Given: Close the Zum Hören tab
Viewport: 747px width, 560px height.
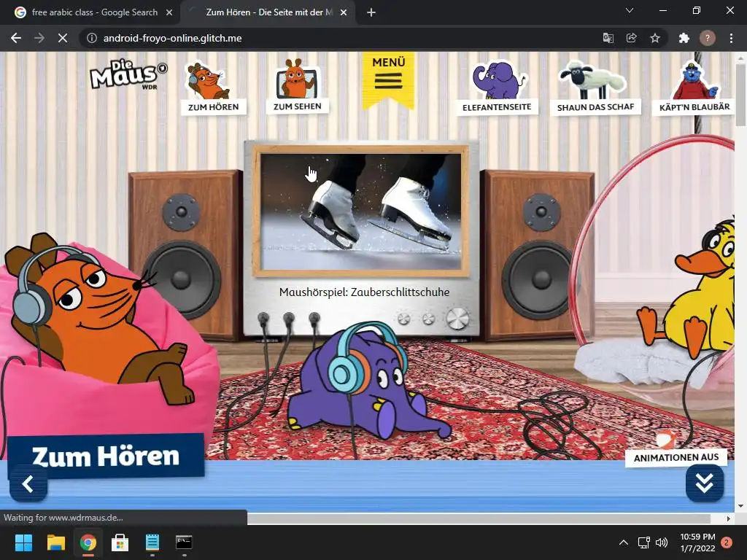Looking at the screenshot, I should click(x=344, y=13).
